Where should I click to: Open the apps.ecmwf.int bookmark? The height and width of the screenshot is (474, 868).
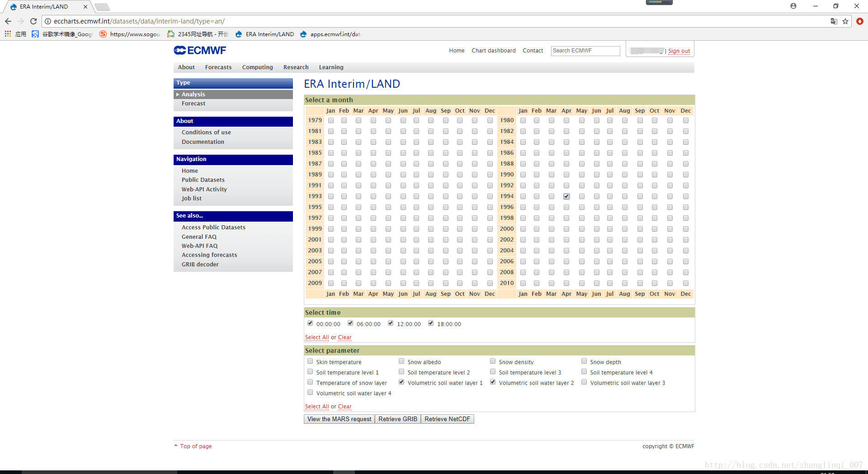(331, 34)
